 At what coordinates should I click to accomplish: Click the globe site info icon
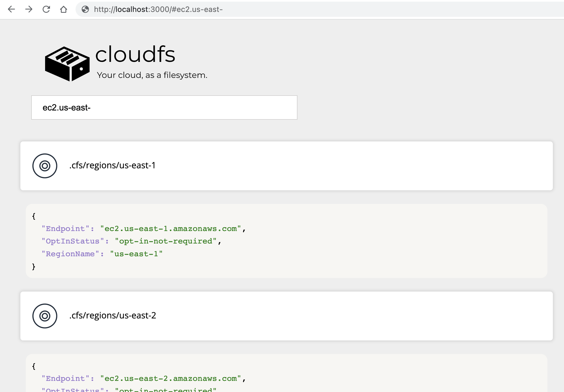point(85,9)
